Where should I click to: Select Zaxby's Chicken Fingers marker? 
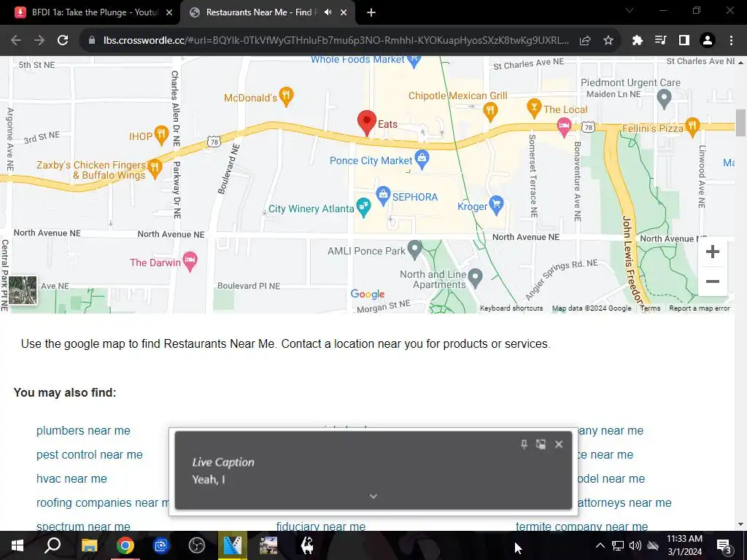155,168
